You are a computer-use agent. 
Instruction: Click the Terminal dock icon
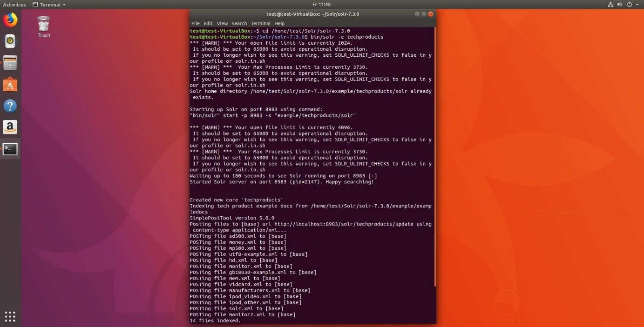10,149
